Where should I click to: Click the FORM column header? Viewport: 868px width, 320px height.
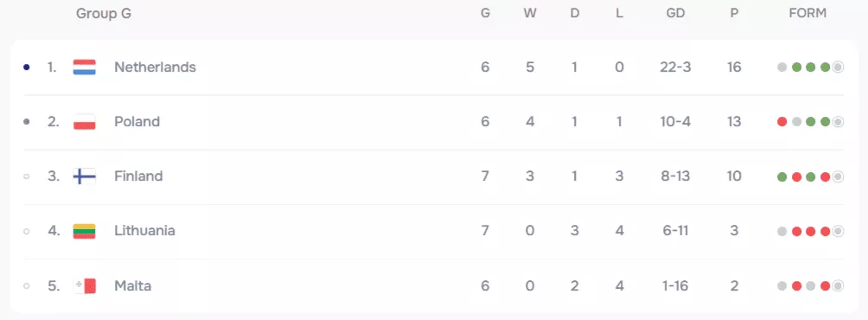tap(807, 13)
